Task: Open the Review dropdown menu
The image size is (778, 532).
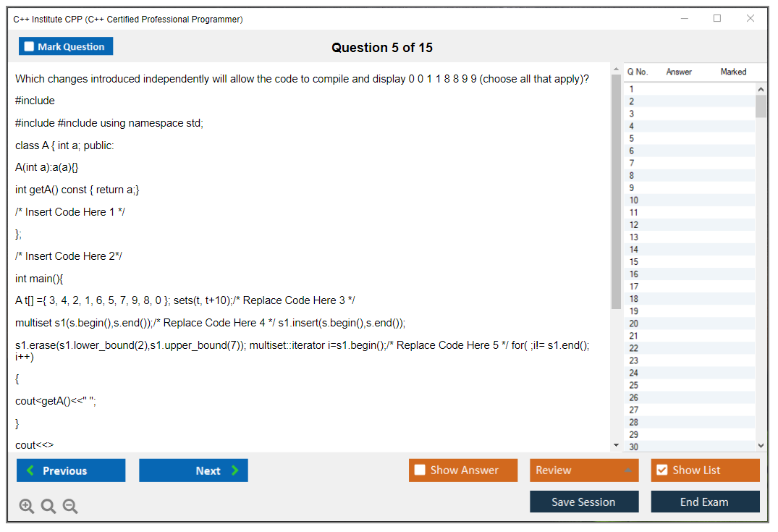Action: [x=583, y=470]
